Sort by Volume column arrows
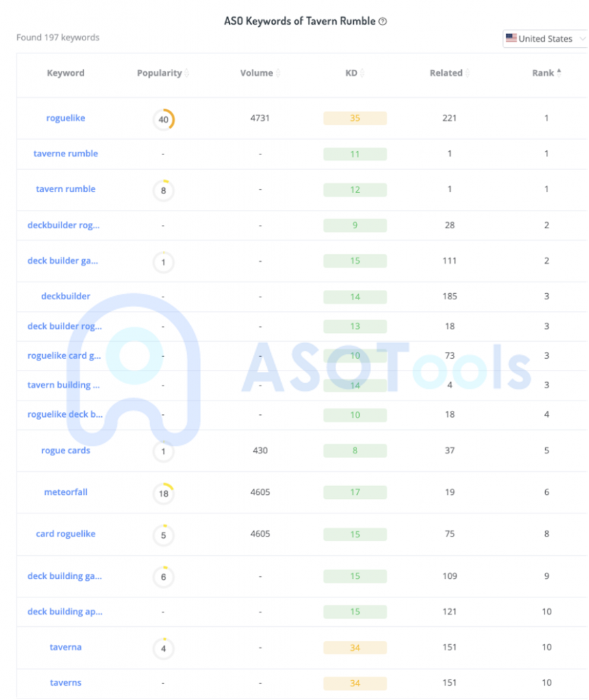The image size is (589, 700). tap(278, 74)
